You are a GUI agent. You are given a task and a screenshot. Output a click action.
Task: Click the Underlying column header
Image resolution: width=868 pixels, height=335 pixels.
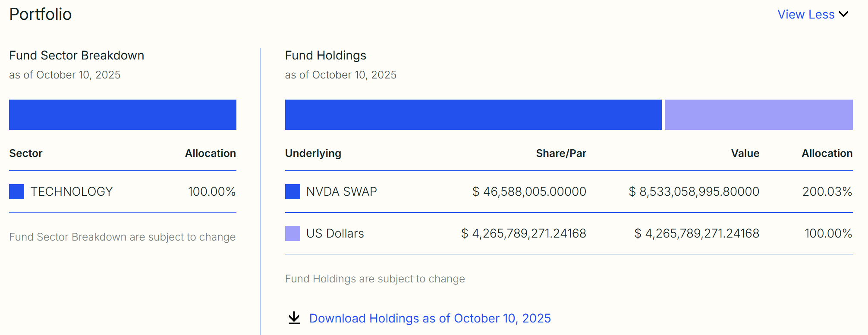coord(313,153)
